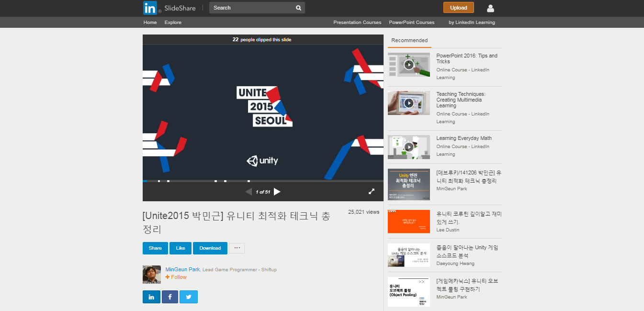The height and width of the screenshot is (311, 644).
Task: Play PowerPoint 2016 Tips and Tricks thumbnail
Action: tap(409, 64)
